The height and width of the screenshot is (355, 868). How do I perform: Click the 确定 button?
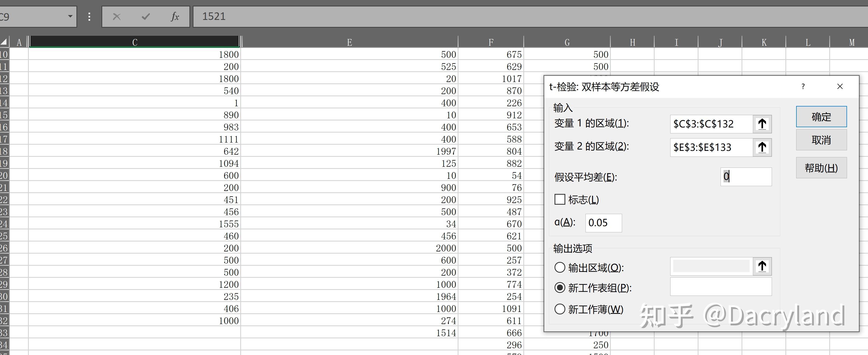point(821,117)
